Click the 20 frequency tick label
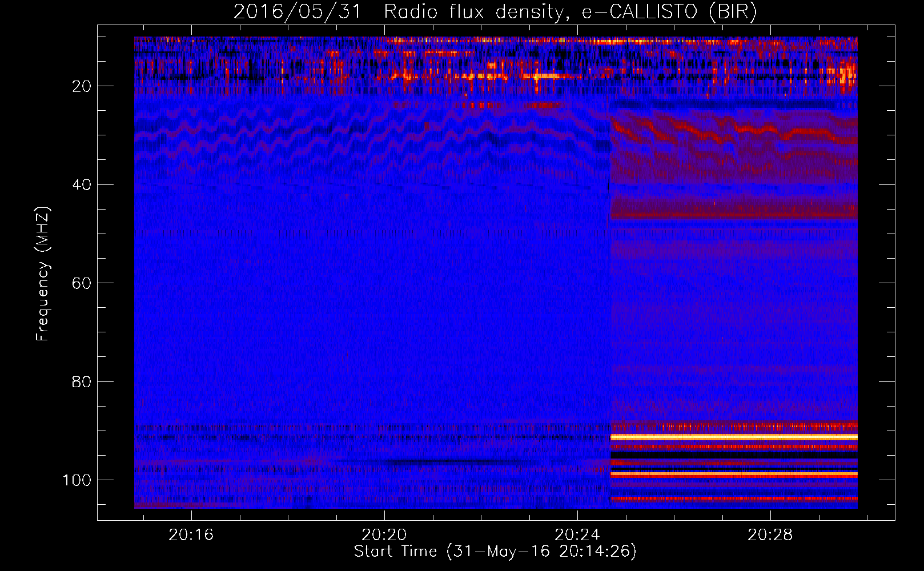This screenshot has height=571, width=924. coord(82,86)
